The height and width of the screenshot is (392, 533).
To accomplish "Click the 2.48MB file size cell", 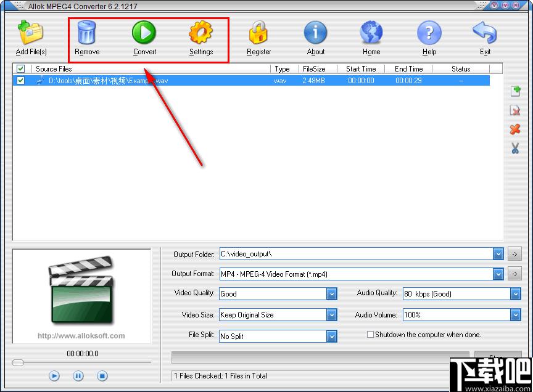I will coord(313,81).
